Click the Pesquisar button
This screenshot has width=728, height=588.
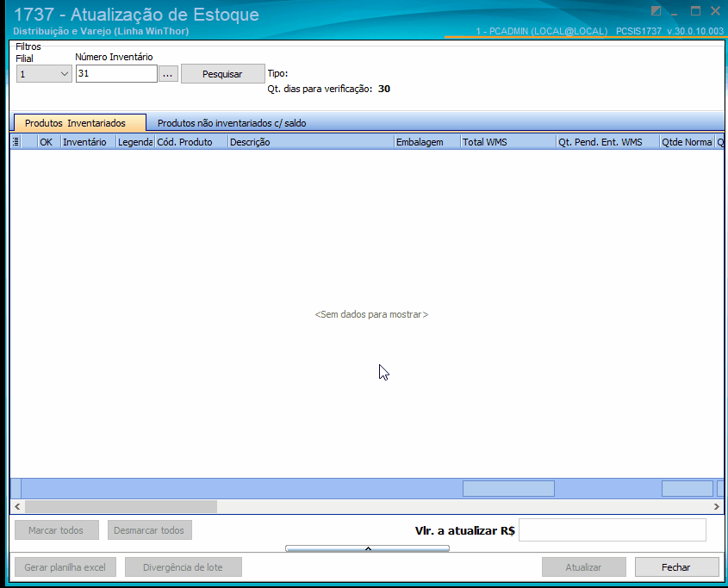click(x=222, y=74)
